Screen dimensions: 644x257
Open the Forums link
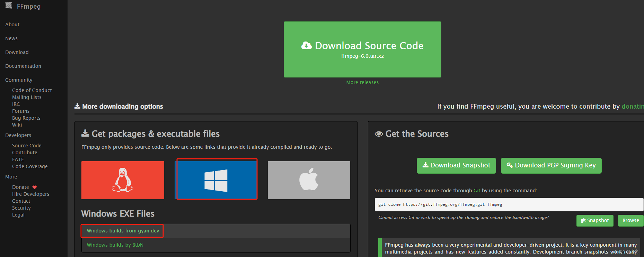click(x=21, y=111)
